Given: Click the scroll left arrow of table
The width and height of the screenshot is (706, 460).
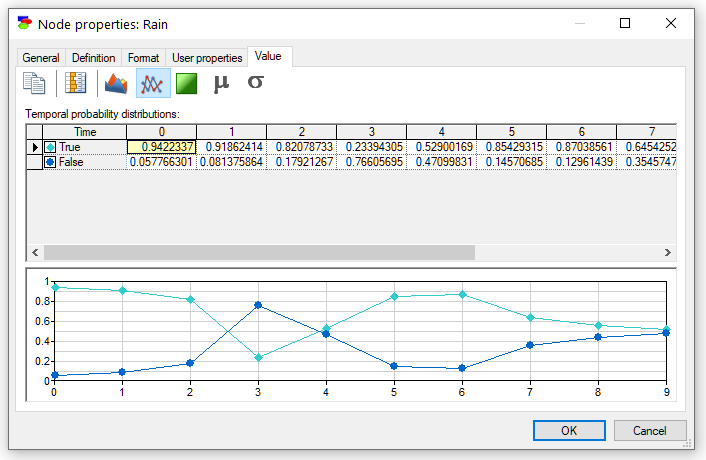Looking at the screenshot, I should (x=35, y=253).
